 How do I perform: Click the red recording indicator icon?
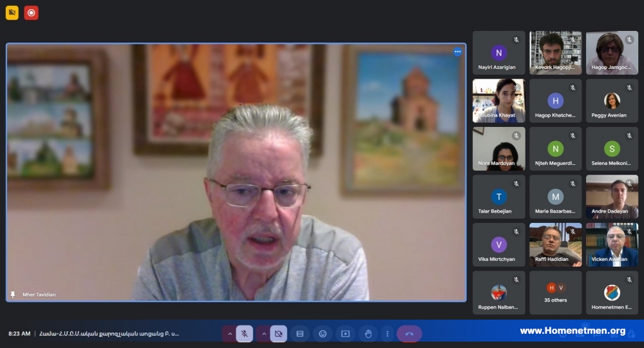tap(31, 13)
